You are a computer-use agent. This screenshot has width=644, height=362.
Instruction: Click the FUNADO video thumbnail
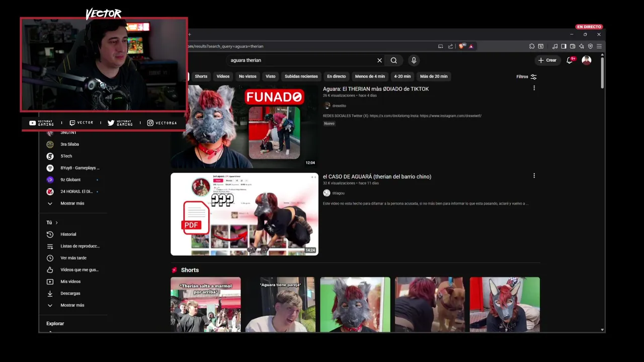pos(245,127)
